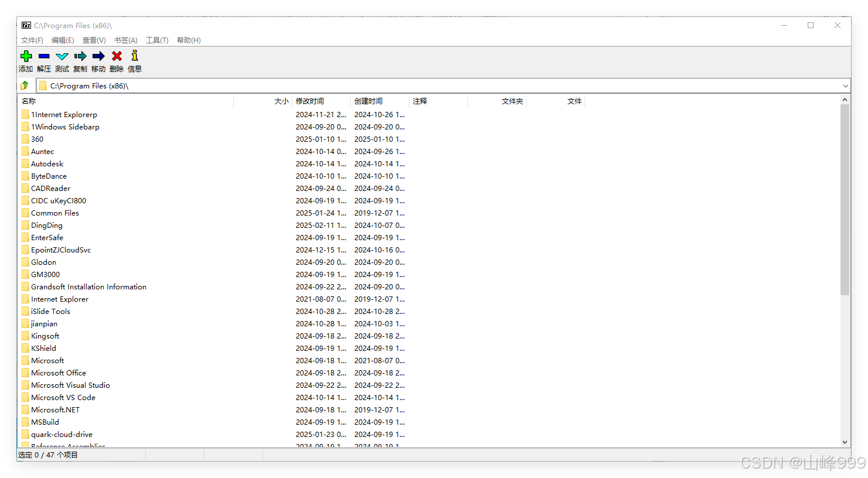Screen dimensions: 868x478
Task: Select the Internet Explorer folder name
Action: point(60,299)
